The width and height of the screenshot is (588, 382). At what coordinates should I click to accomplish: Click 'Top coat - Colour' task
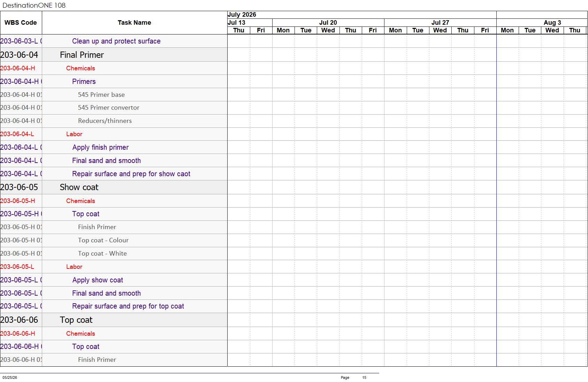click(103, 240)
